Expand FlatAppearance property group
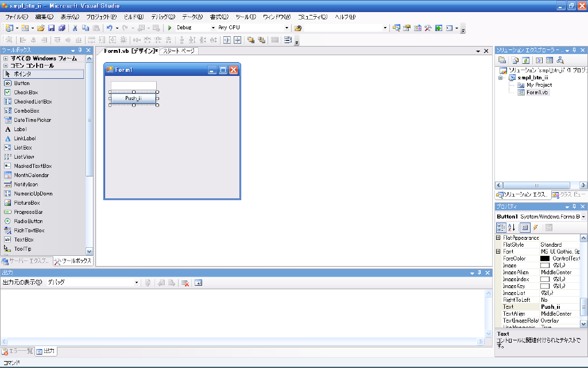 (x=498, y=237)
